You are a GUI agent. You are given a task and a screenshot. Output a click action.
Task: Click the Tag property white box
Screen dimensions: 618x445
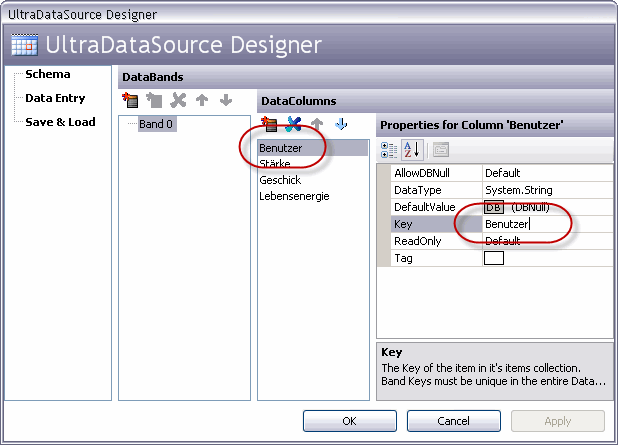pos(494,259)
